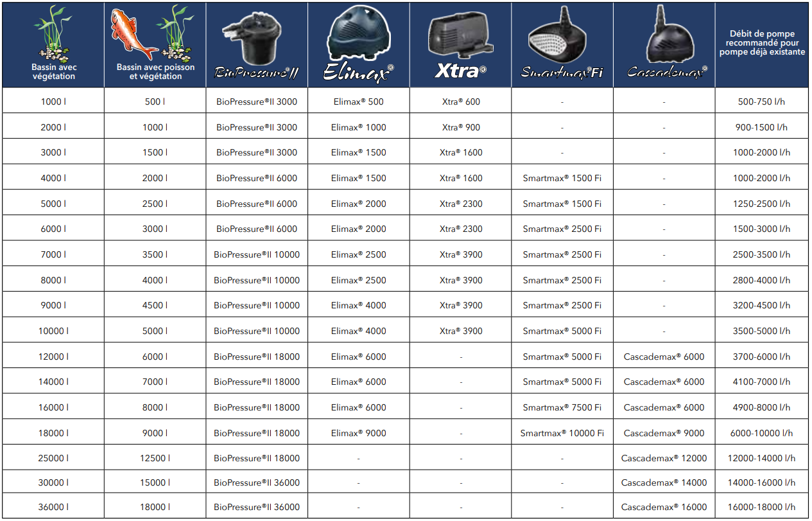The height and width of the screenshot is (521, 812).
Task: Click the BioPressure II script logo
Action: tap(256, 73)
